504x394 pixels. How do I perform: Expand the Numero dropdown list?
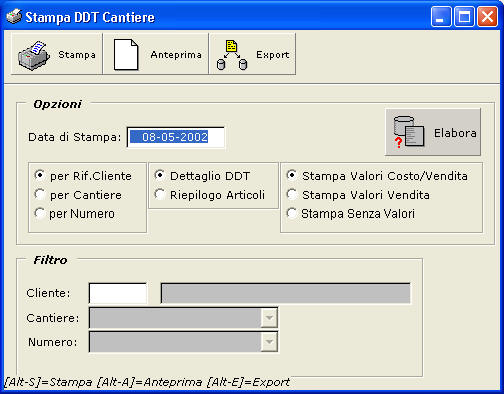click(269, 342)
